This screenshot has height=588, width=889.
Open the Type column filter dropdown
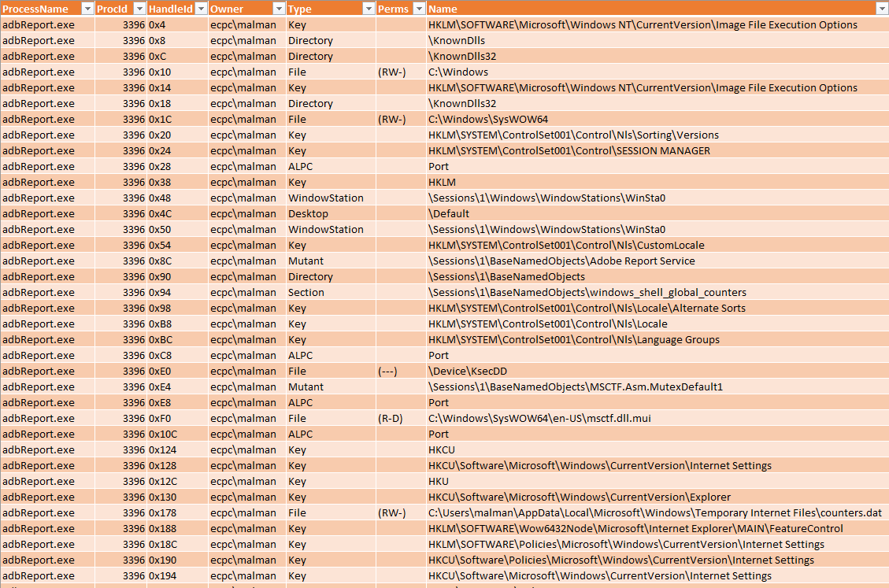pos(369,9)
